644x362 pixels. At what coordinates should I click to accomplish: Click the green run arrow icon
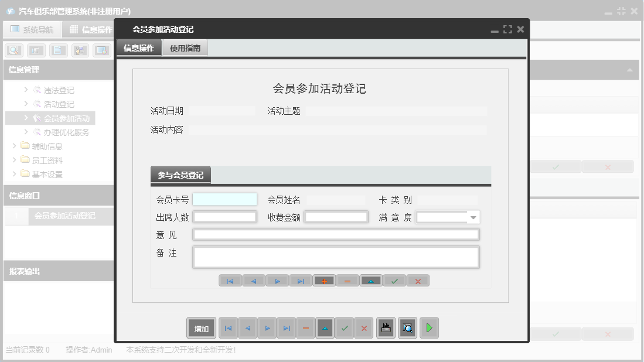(x=429, y=328)
